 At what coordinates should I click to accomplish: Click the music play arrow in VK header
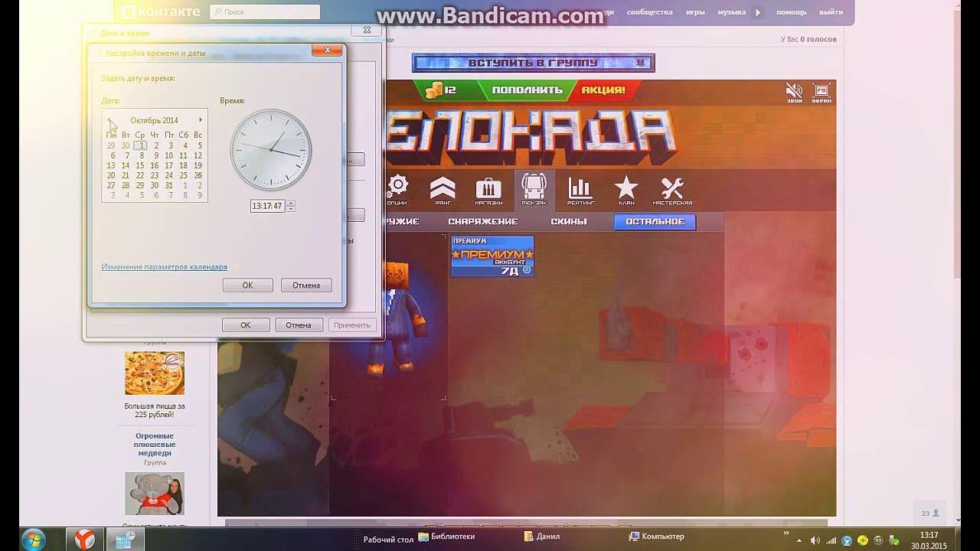pos(758,12)
